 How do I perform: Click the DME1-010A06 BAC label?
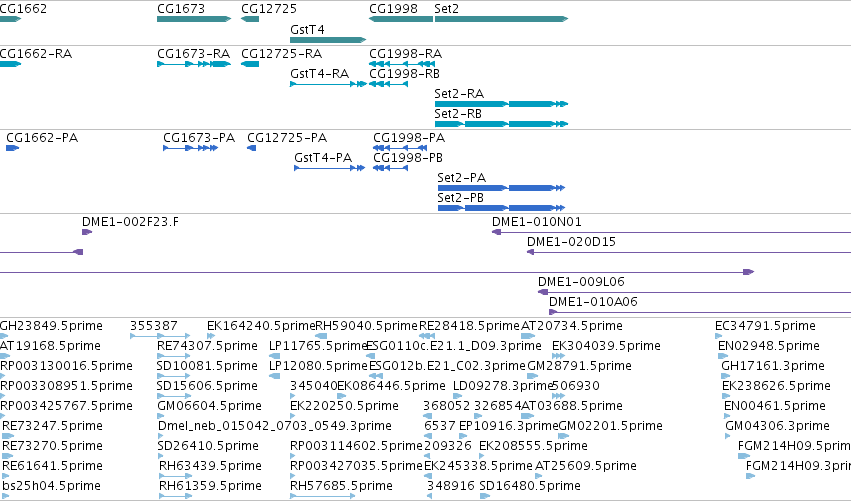(x=593, y=302)
